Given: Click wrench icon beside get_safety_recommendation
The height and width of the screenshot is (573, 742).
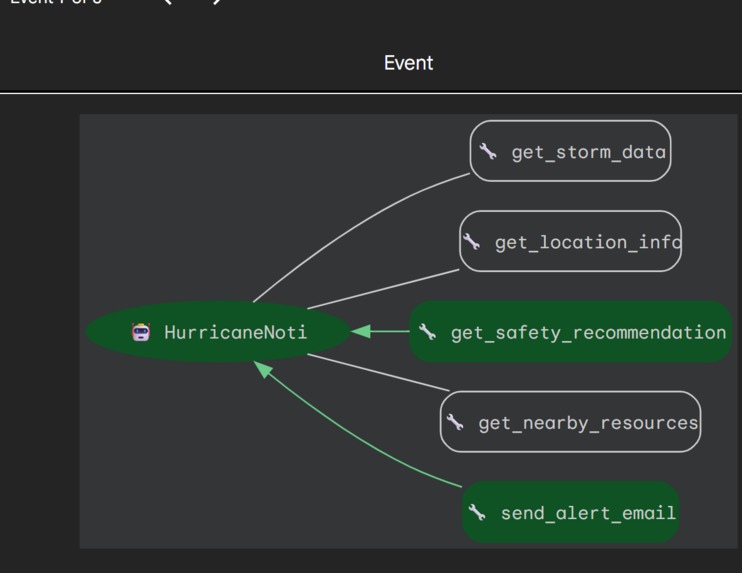Looking at the screenshot, I should click(427, 332).
